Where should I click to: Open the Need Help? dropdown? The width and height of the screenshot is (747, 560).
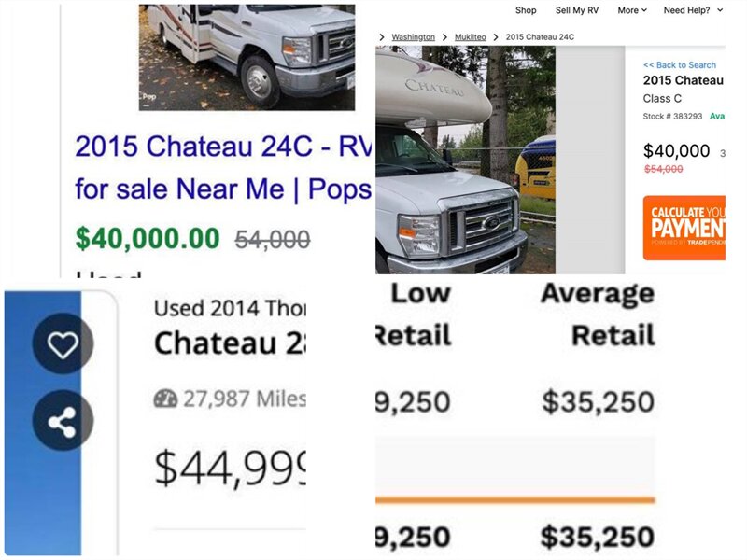tap(693, 10)
